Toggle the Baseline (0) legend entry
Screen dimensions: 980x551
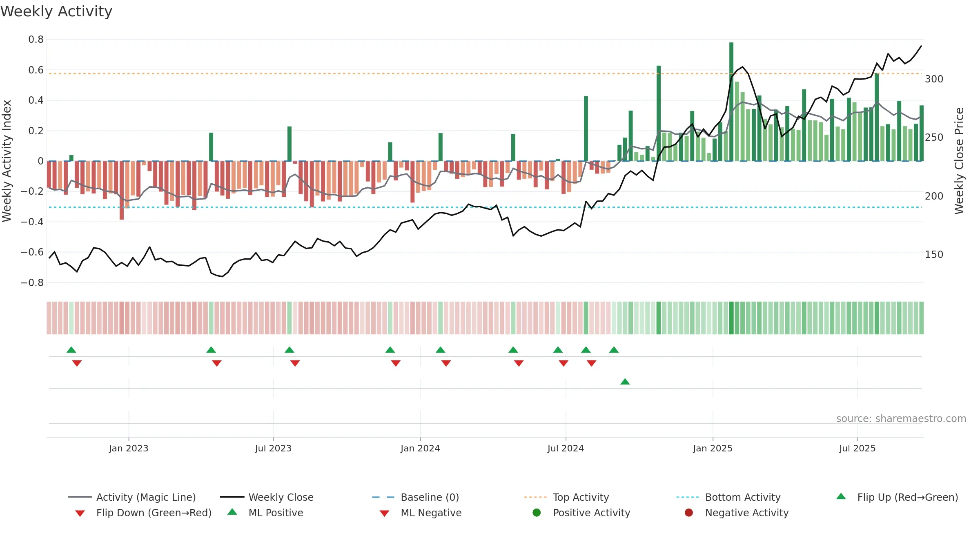coord(416,497)
